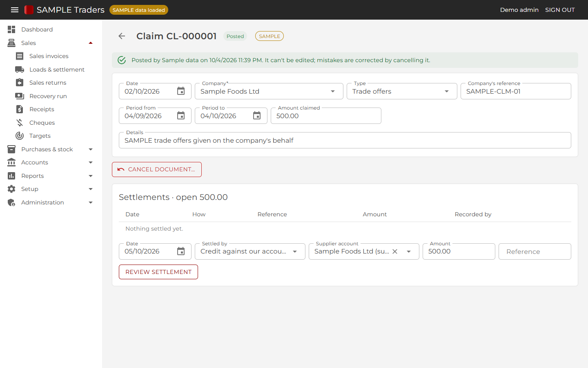The image size is (588, 368).
Task: Click the Amount claimed field
Action: [x=326, y=116]
